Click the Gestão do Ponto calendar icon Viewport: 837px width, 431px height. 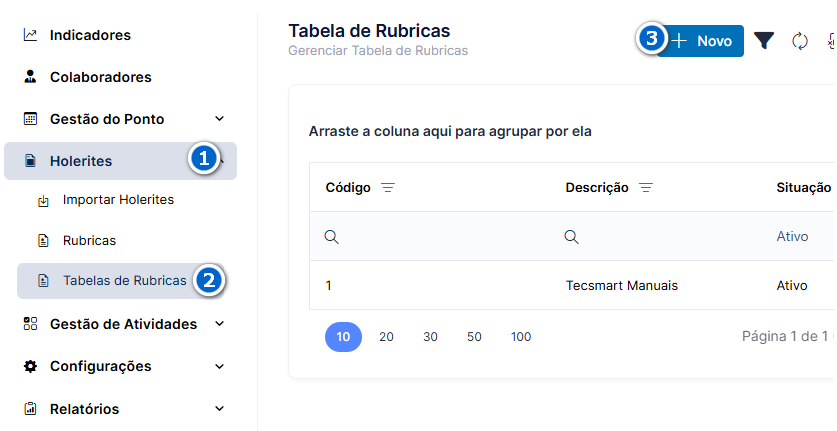(x=30, y=119)
